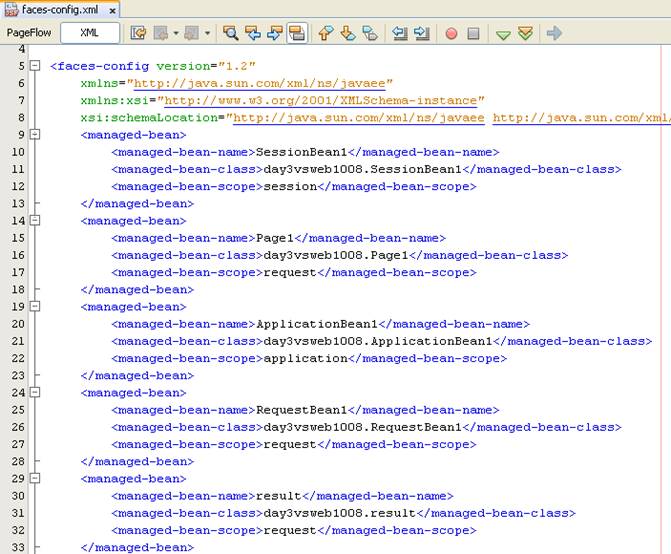
Task: Click day3vsweb1008.RequestBean1 class text
Action: click(362, 427)
